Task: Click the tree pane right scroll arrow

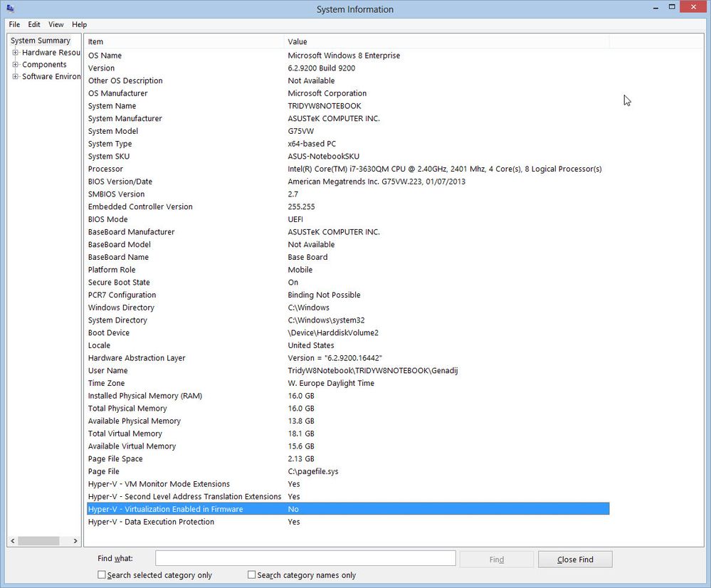Action: 75,541
